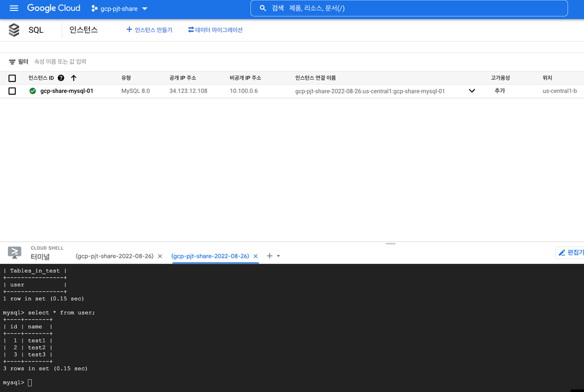This screenshot has height=392, width=584.
Task: Create a new instance with 인스턴스 만들기
Action: [x=149, y=30]
